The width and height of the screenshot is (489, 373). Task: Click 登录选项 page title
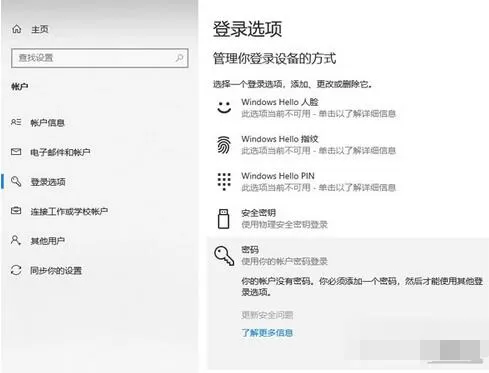[x=247, y=29]
